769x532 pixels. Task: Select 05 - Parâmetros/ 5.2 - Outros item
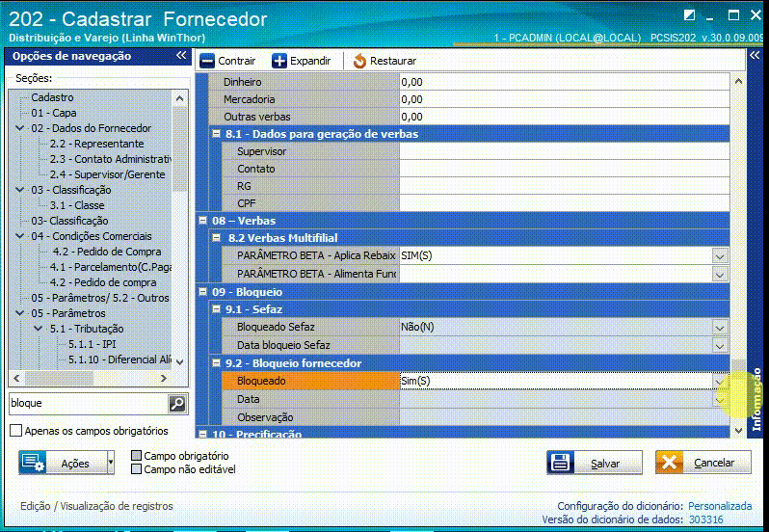pos(100,298)
